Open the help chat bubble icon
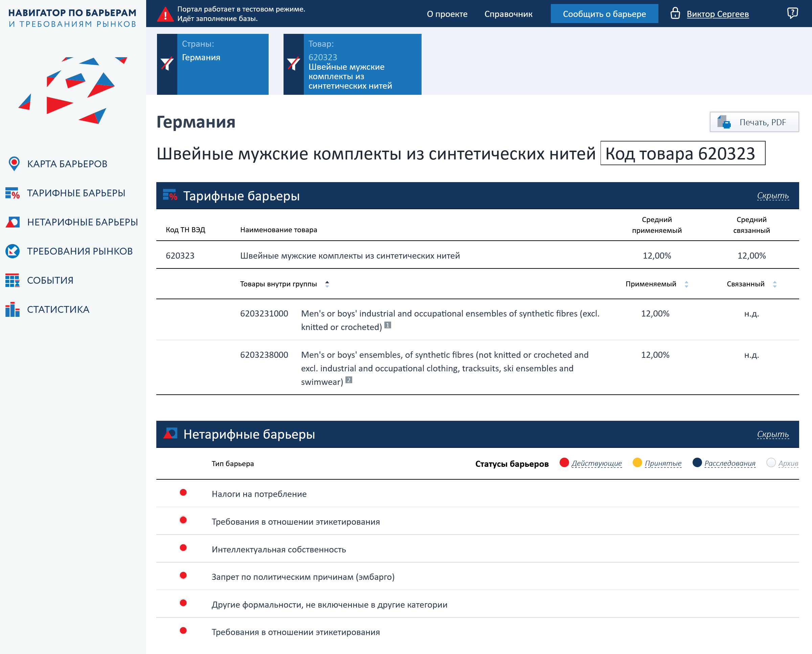The width and height of the screenshot is (812, 654). [x=792, y=13]
